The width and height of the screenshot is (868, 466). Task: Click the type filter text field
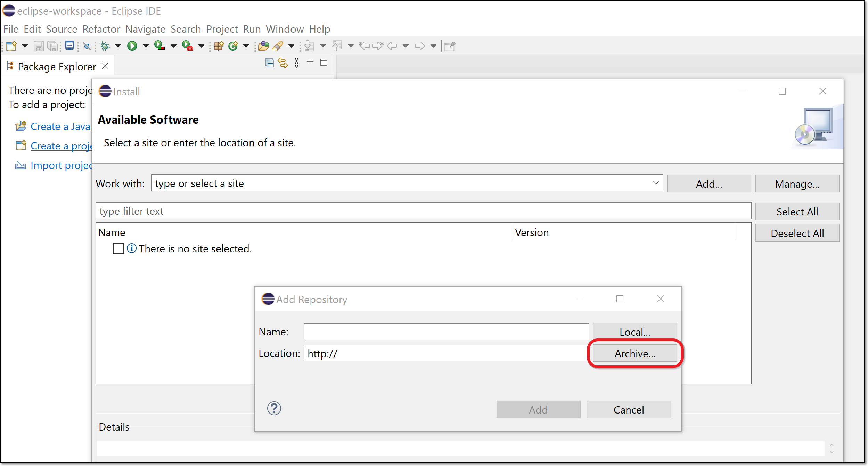pyautogui.click(x=423, y=211)
